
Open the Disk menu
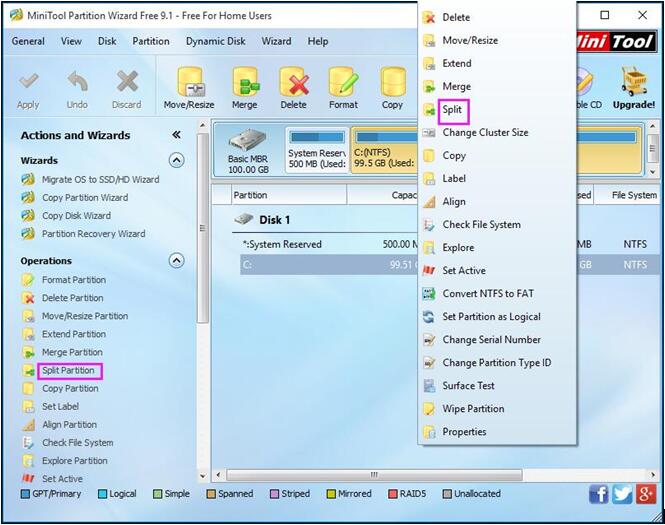tap(107, 41)
